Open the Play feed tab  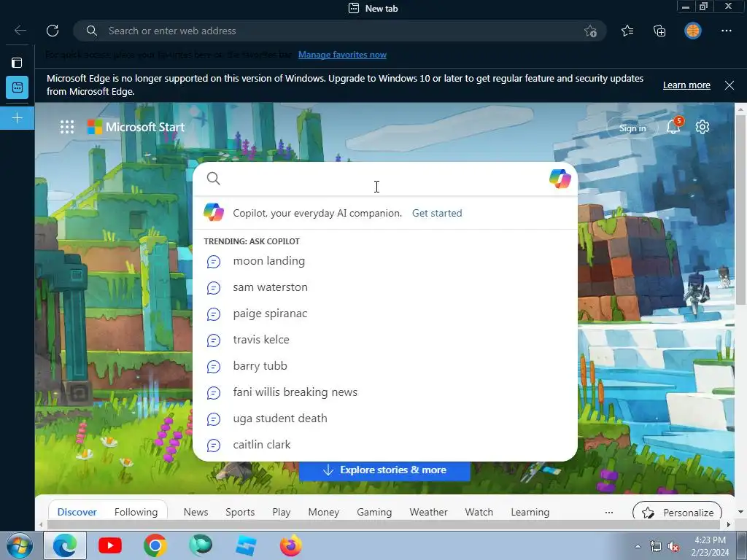282,512
